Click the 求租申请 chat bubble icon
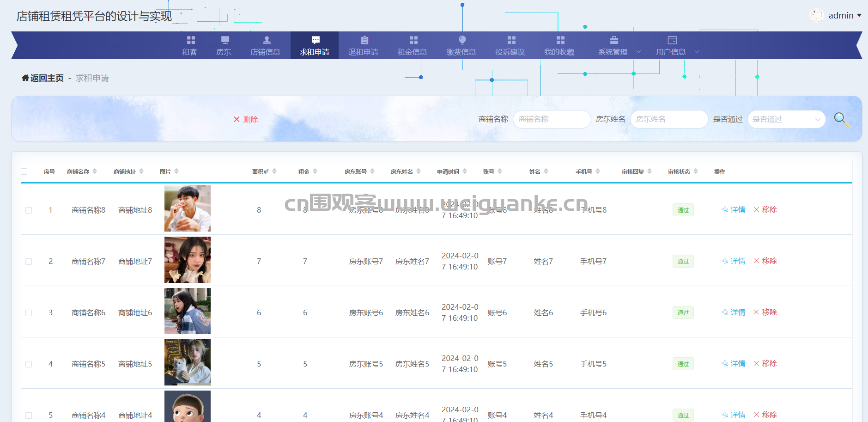 tap(316, 40)
